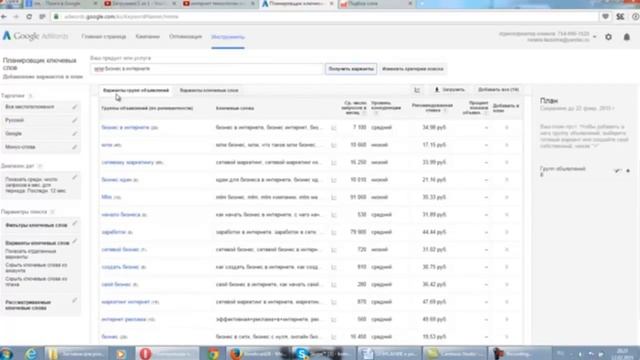
Task: Select the searches value '7 100' cell
Action: [359, 127]
